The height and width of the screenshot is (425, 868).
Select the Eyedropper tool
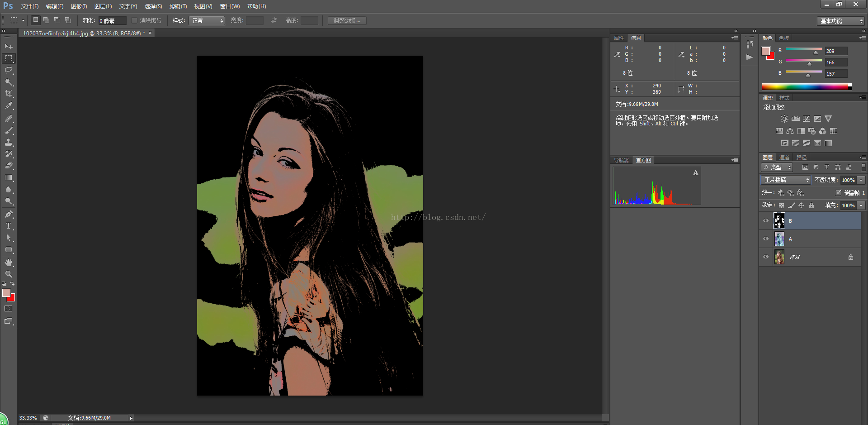[x=9, y=105]
